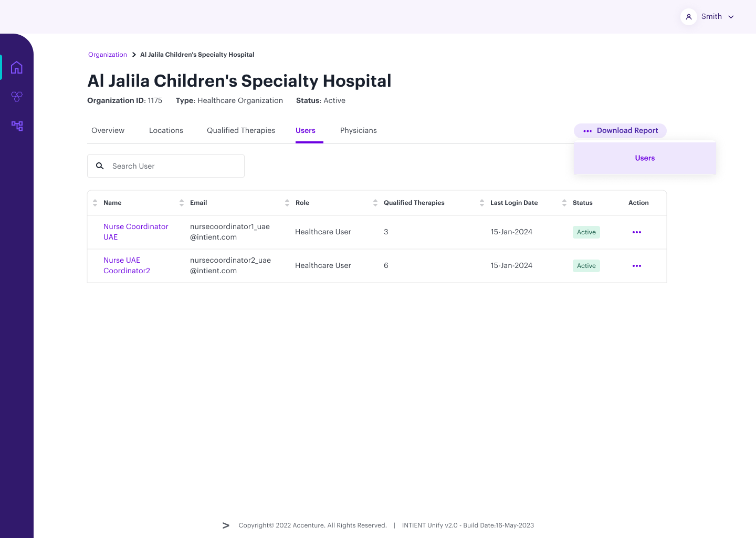
Task: Select Users from Download Report menu
Action: [x=645, y=158]
